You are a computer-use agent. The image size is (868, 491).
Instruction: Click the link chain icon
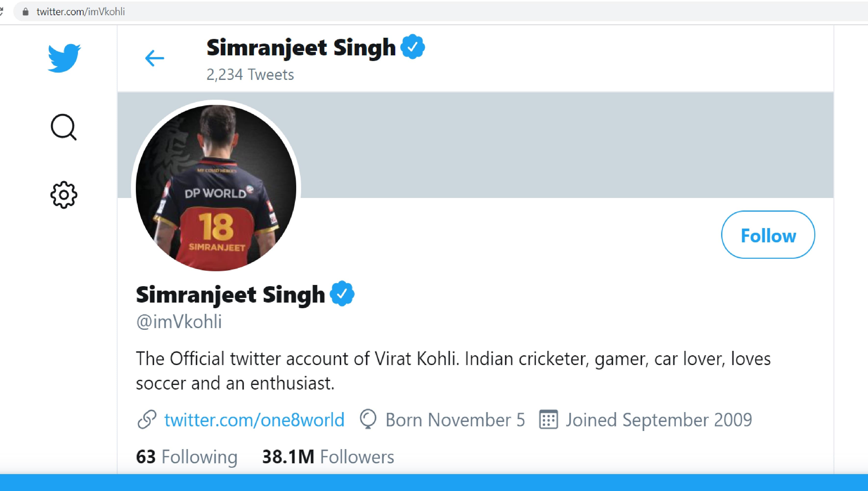pyautogui.click(x=147, y=419)
